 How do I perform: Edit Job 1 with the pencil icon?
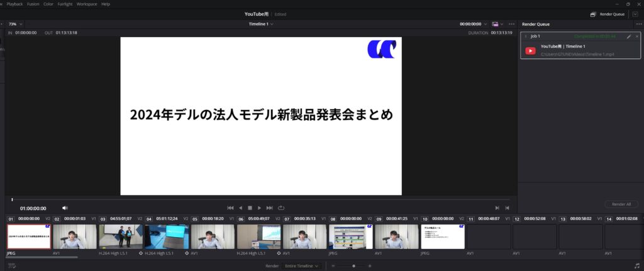[629, 36]
